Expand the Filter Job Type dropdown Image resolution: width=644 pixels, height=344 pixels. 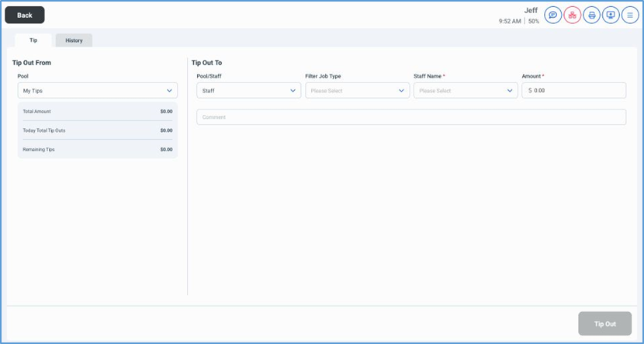click(357, 91)
